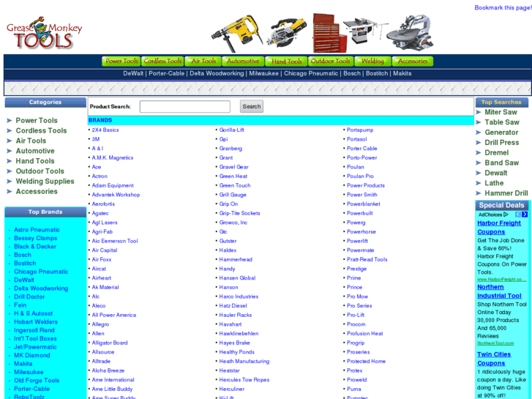
Task: Click the Grease Monkey Tools logo
Action: coord(44,33)
